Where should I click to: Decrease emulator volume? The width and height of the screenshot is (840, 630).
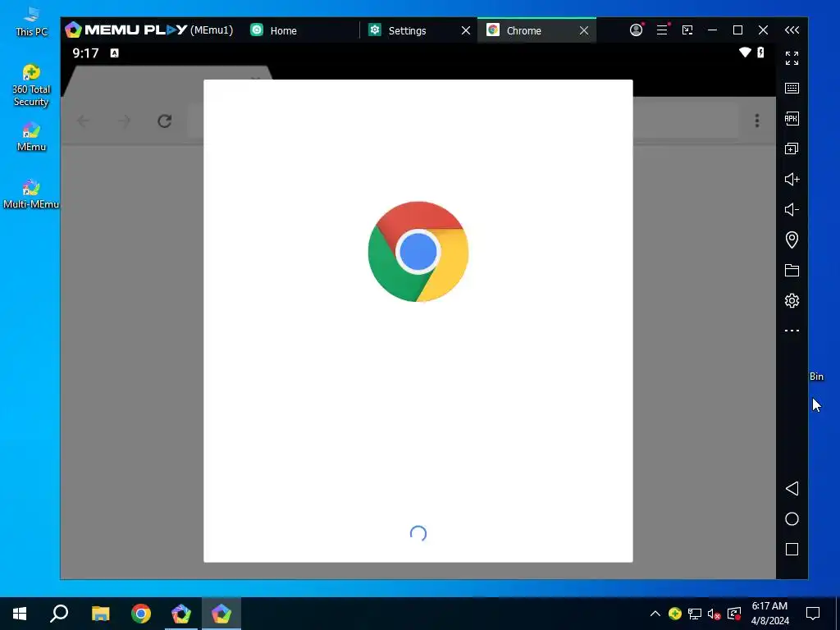click(x=792, y=209)
